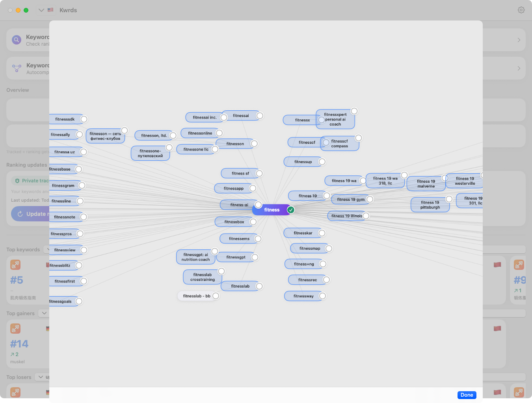The height and width of the screenshot is (403, 532).
Task: Toggle the circle beside fitness sf
Action: tap(259, 173)
